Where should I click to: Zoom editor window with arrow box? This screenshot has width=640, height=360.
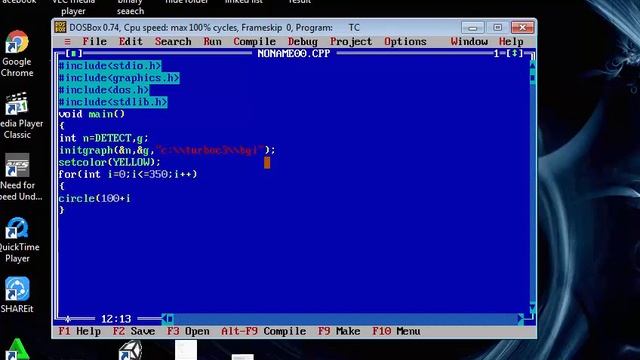click(514, 53)
